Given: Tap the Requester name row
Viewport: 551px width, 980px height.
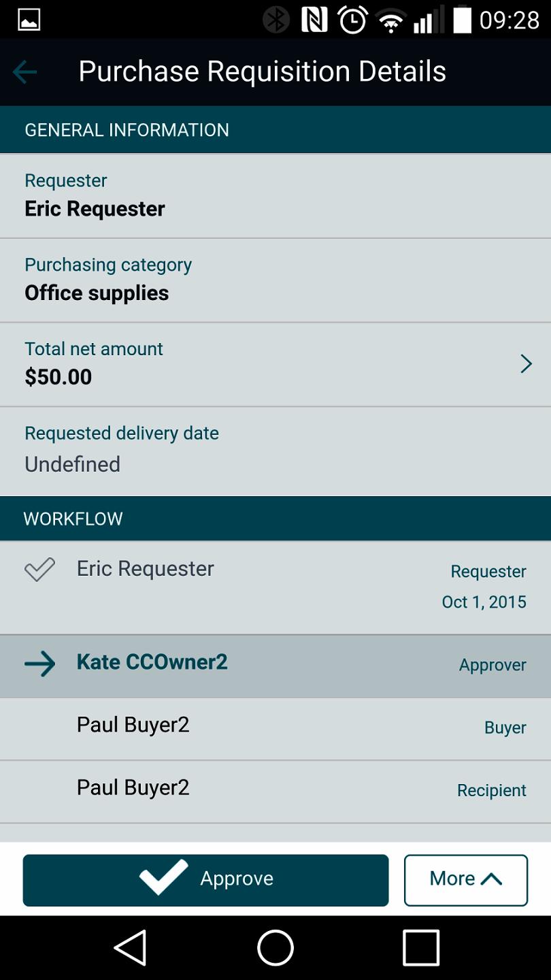Looking at the screenshot, I should 275,196.
